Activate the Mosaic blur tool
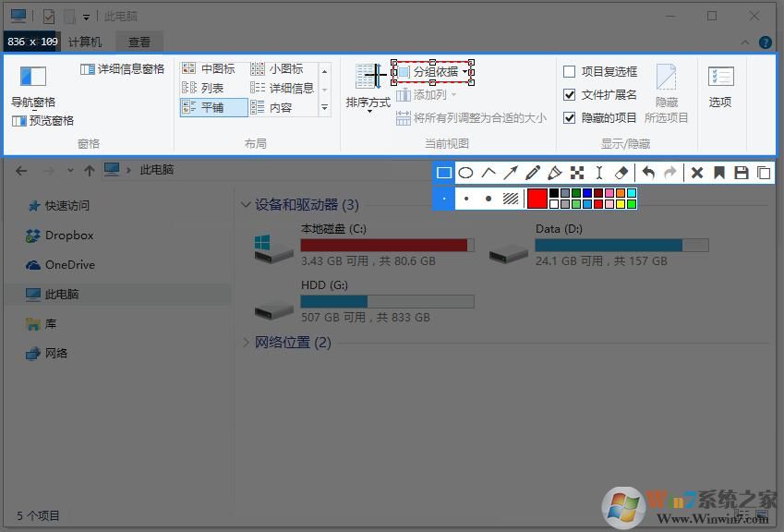Image resolution: width=784 pixels, height=532 pixels. pos(578,173)
